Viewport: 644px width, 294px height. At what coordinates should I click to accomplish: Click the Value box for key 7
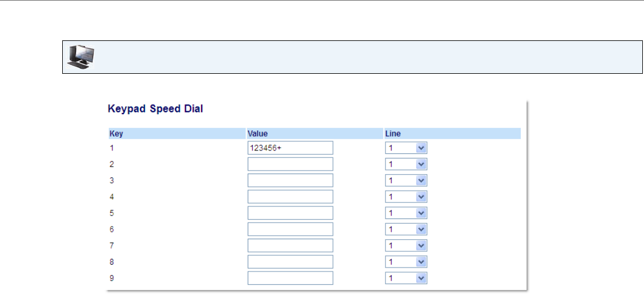coord(290,246)
